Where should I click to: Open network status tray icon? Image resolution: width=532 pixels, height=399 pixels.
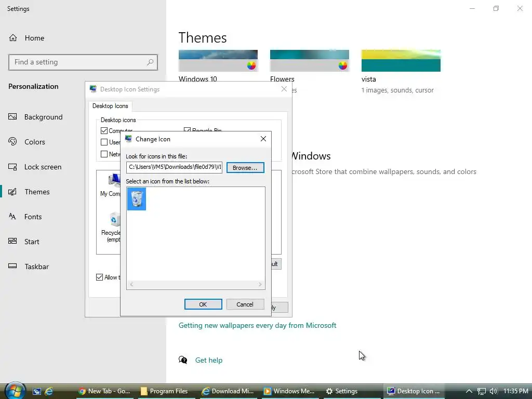(x=482, y=391)
